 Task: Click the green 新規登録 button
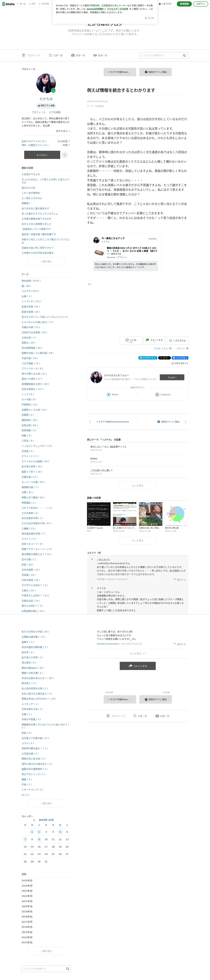184,4
